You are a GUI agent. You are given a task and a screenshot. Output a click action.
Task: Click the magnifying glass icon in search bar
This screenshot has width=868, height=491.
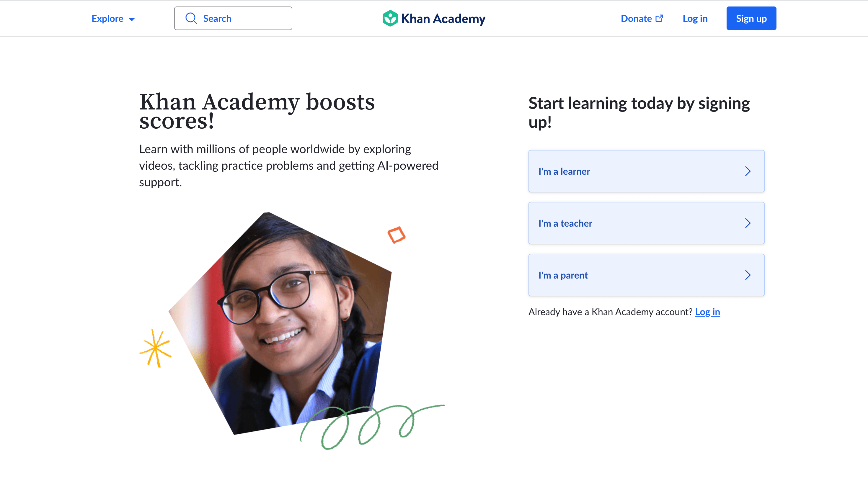pos(191,18)
